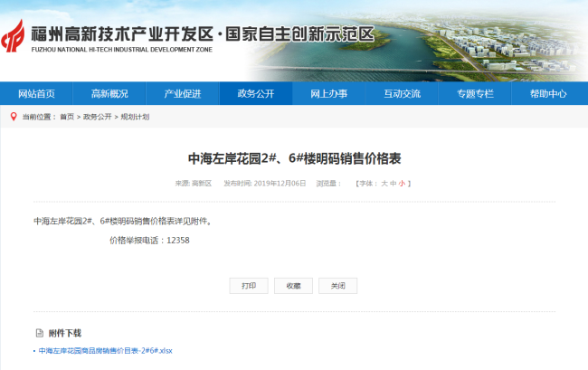This screenshot has height=370, width=588.
Task: Set font size to 大
Action: (x=384, y=184)
